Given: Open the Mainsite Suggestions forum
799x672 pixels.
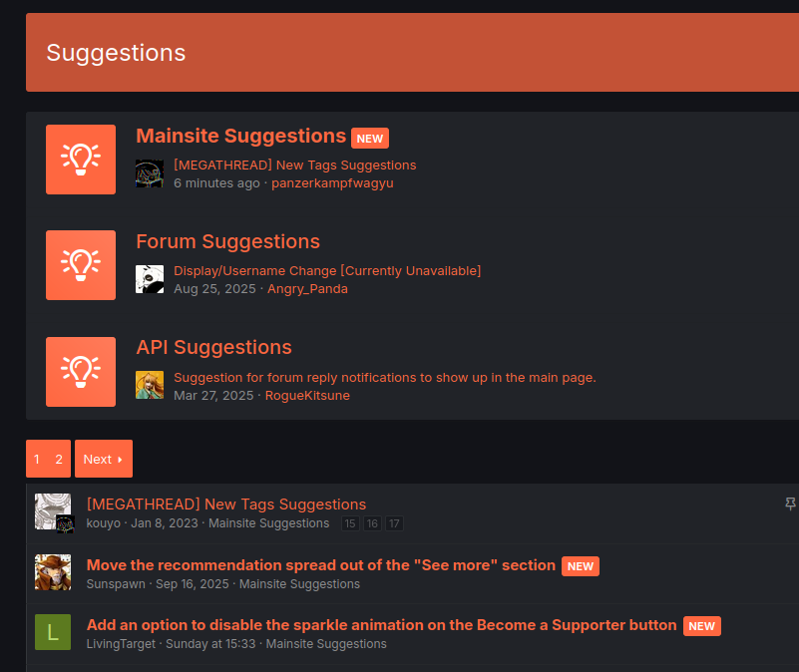Looking at the screenshot, I should pos(240,137).
